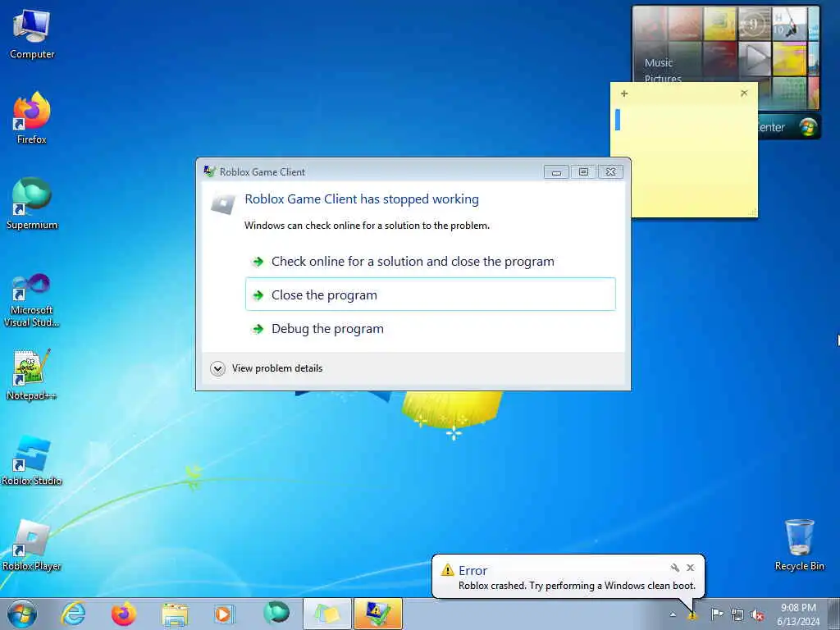Click inside the yellow sticky note text area
The width and height of the screenshot is (840, 630).
[x=684, y=160]
